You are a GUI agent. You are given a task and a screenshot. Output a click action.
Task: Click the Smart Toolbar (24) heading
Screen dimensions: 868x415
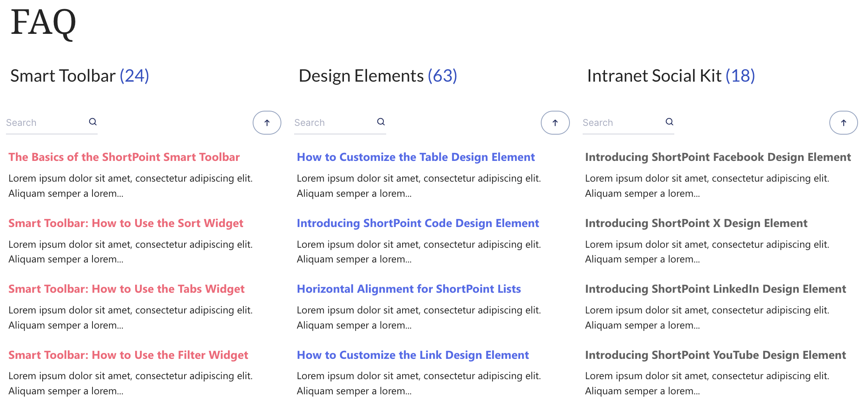tap(80, 76)
